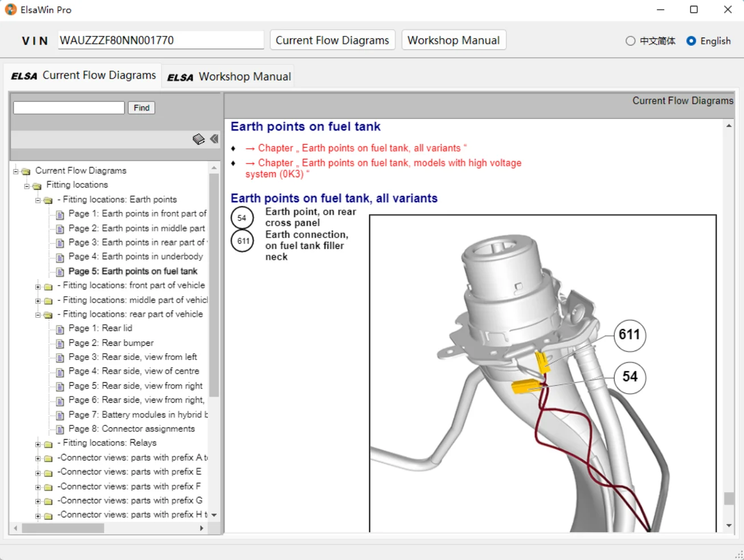This screenshot has height=560, width=744.
Task: Switch to ELSA Current Flow Diagrams tab
Action: [x=83, y=76]
